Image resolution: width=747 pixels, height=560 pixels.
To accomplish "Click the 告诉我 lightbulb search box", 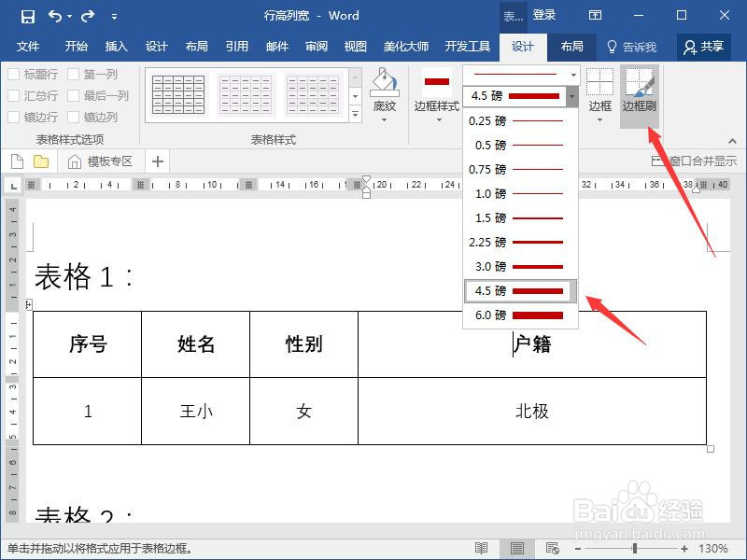I will point(632,47).
